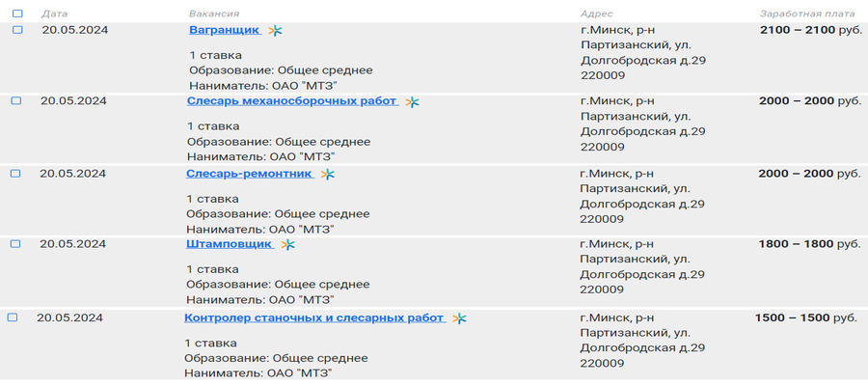Image resolution: width=868 pixels, height=386 pixels.
Task: Open Слесарь механосборочных работ vacancy
Action: [x=291, y=101]
